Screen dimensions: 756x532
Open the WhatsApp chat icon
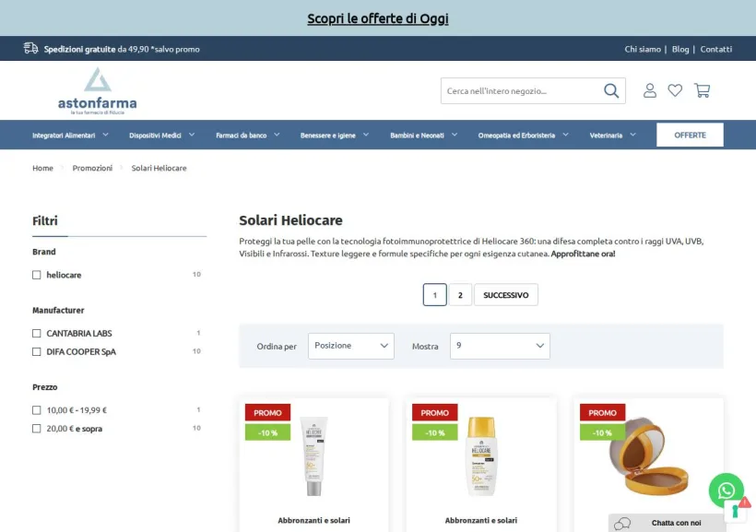(726, 490)
